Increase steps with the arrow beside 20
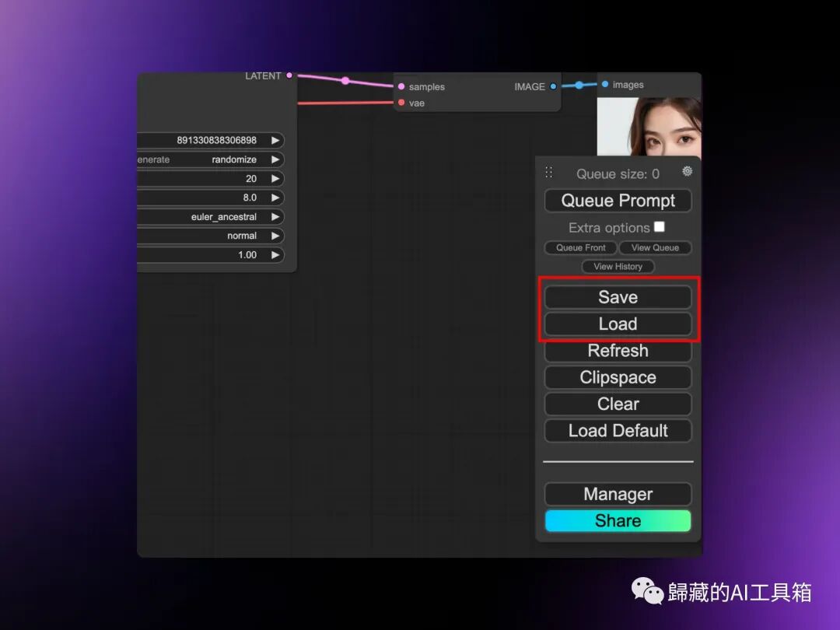This screenshot has width=840, height=630. point(275,178)
